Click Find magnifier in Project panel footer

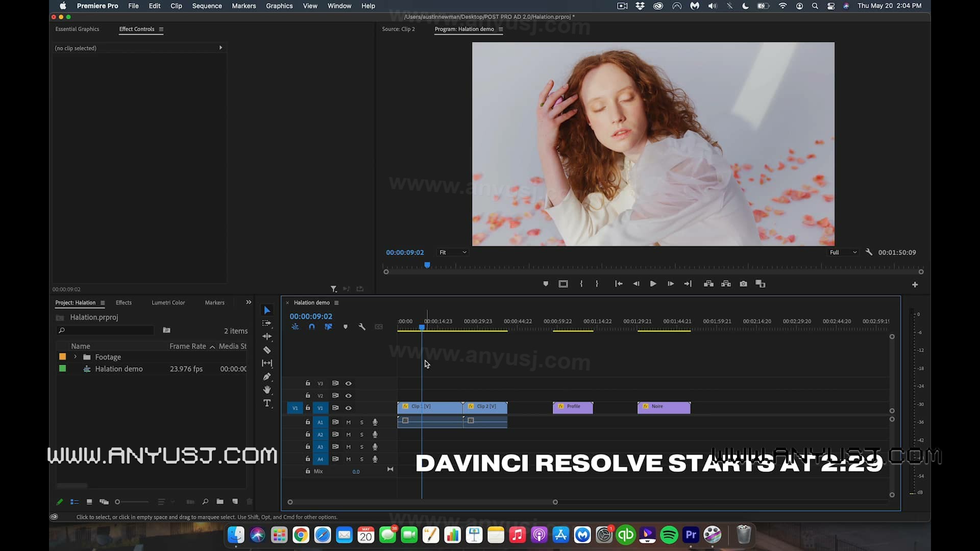205,502
